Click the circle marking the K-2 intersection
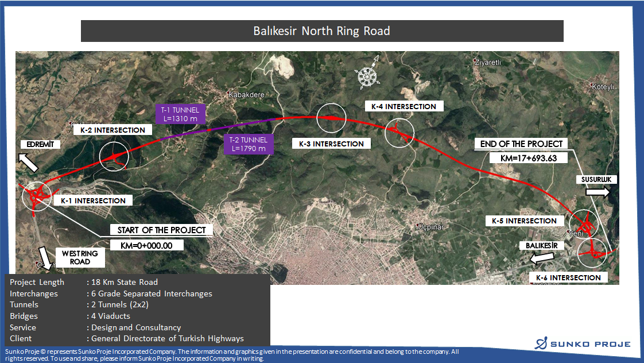644x363 pixels. coord(115,156)
